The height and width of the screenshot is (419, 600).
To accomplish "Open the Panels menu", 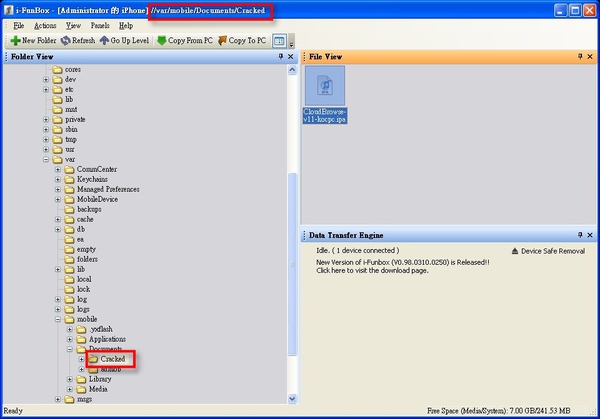I will [100, 25].
